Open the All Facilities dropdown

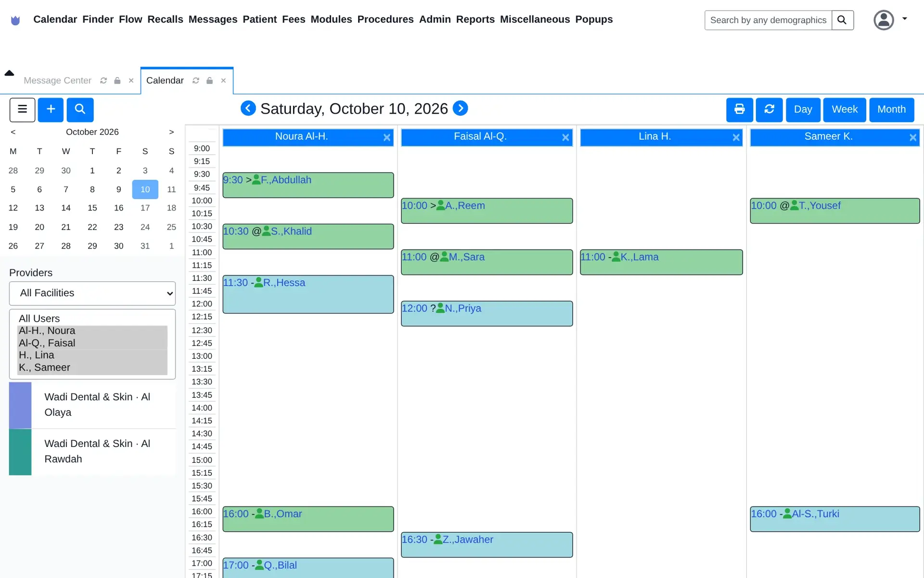pos(92,293)
